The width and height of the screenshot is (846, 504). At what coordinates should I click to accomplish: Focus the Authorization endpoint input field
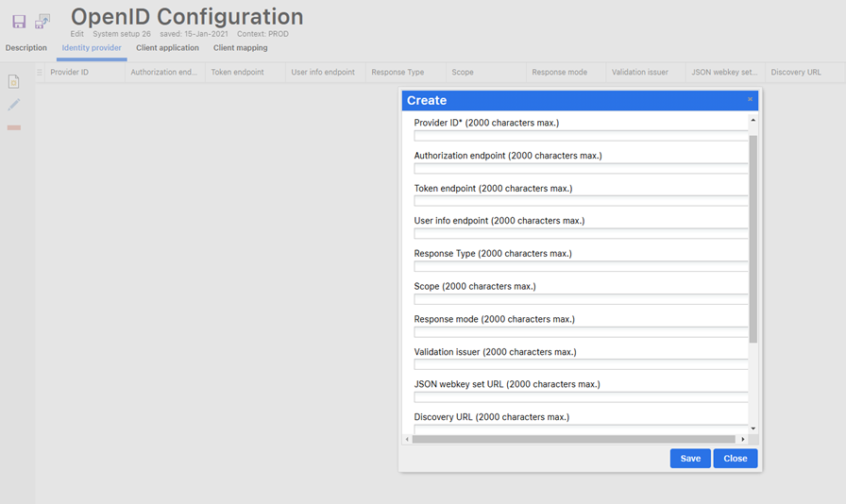pos(581,169)
